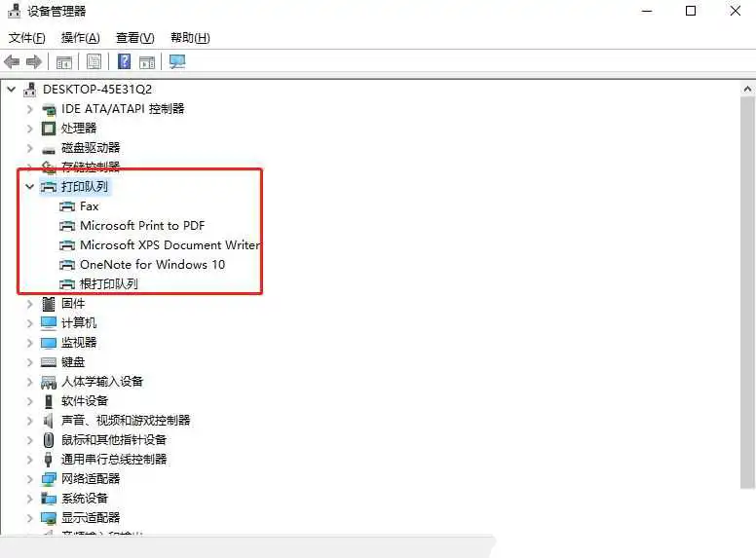Select the 根打印队列 entry

point(109,283)
